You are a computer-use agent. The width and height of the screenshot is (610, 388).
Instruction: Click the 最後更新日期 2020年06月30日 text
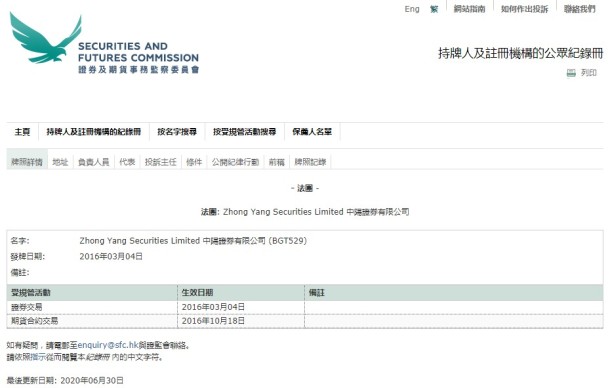[x=65, y=381]
